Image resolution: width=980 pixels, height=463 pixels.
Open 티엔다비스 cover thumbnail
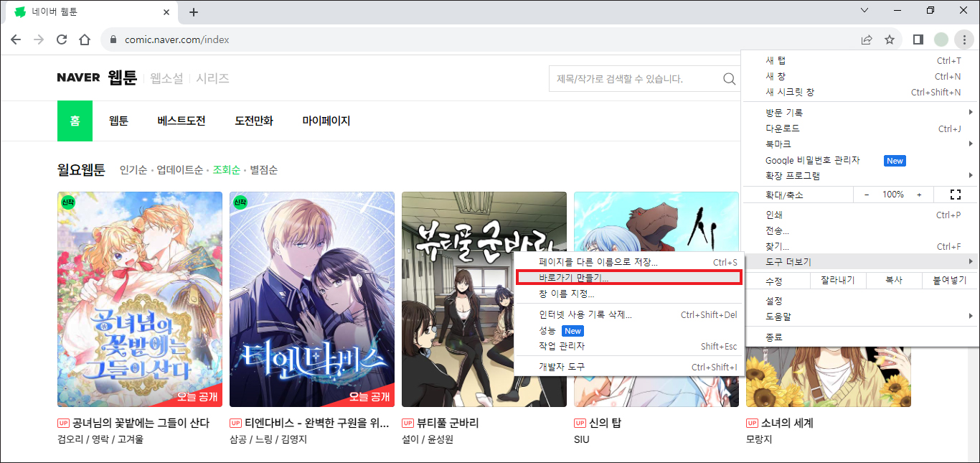point(312,299)
